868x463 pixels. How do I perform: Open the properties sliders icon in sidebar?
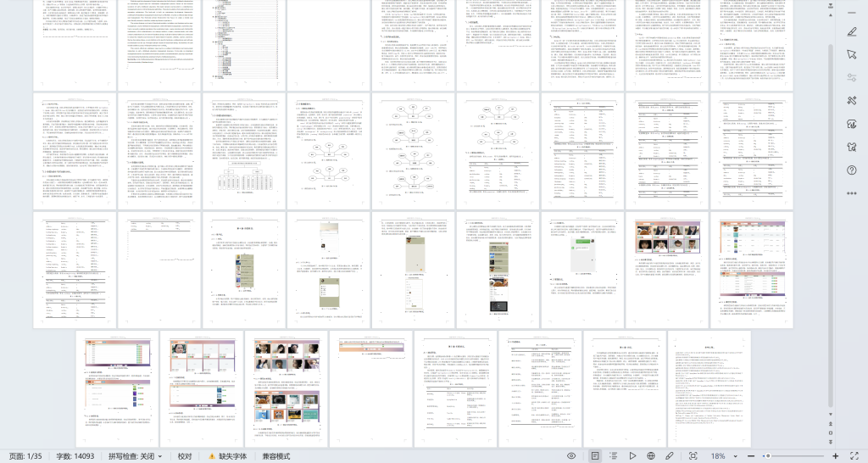851,77
